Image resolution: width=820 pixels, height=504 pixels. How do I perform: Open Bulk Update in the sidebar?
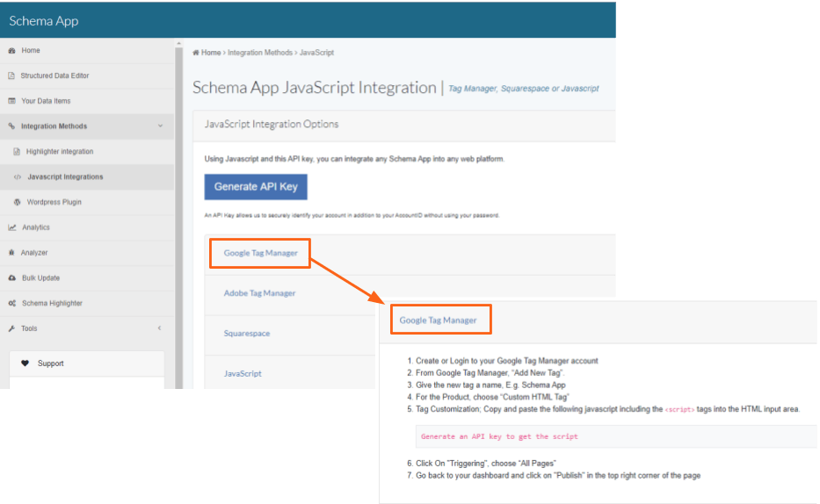tap(87, 277)
